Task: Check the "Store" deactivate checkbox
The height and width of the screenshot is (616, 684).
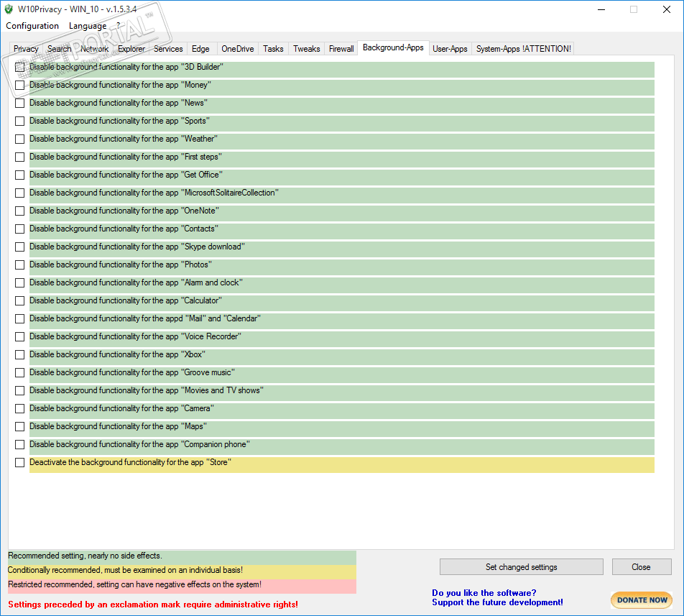Action: coord(19,462)
